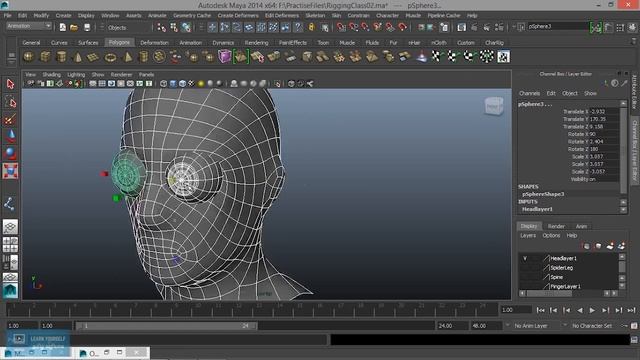Go to end of playback range
The width and height of the screenshot is (640, 360).
tap(631, 310)
